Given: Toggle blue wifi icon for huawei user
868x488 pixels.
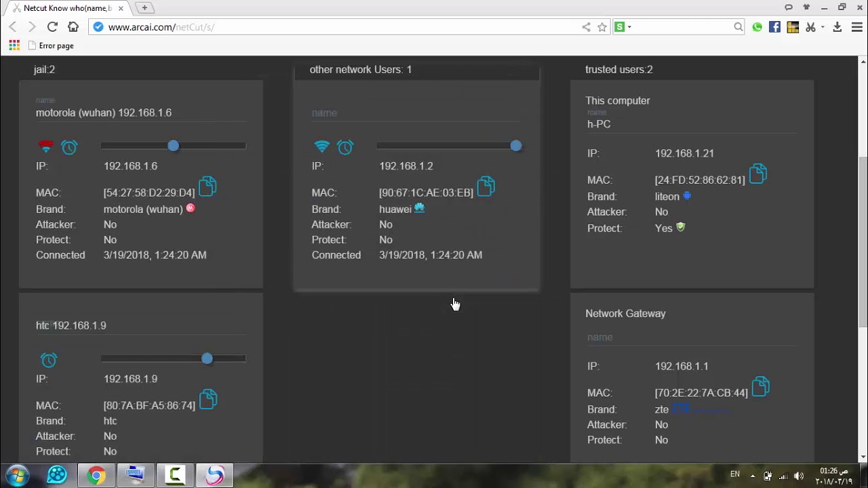Looking at the screenshot, I should coord(321,146).
